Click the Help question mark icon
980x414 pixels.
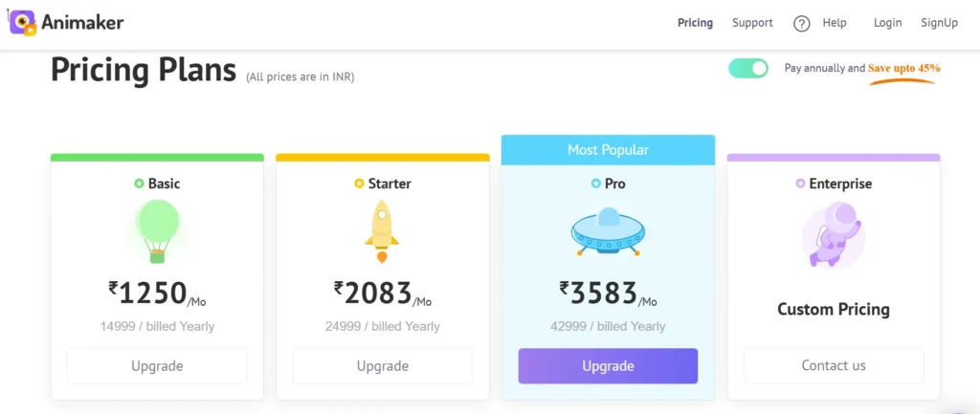[802, 24]
